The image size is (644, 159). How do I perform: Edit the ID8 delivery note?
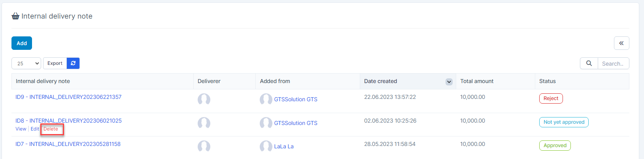35,129
